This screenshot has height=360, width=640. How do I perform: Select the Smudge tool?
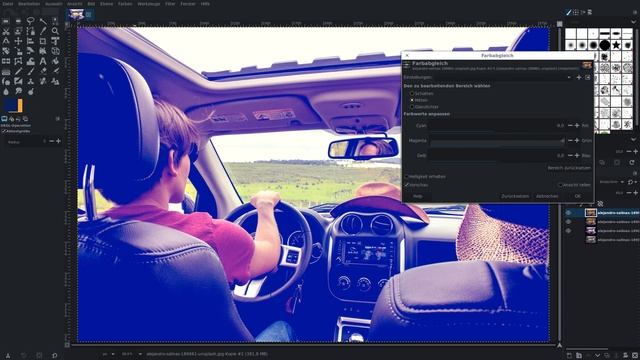[18, 92]
